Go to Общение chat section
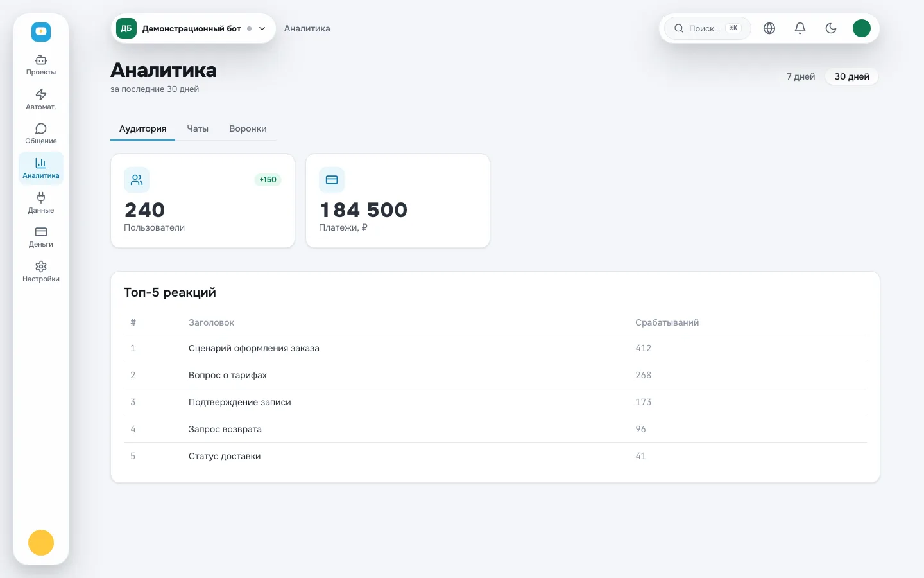Image resolution: width=924 pixels, height=578 pixels. click(41, 134)
